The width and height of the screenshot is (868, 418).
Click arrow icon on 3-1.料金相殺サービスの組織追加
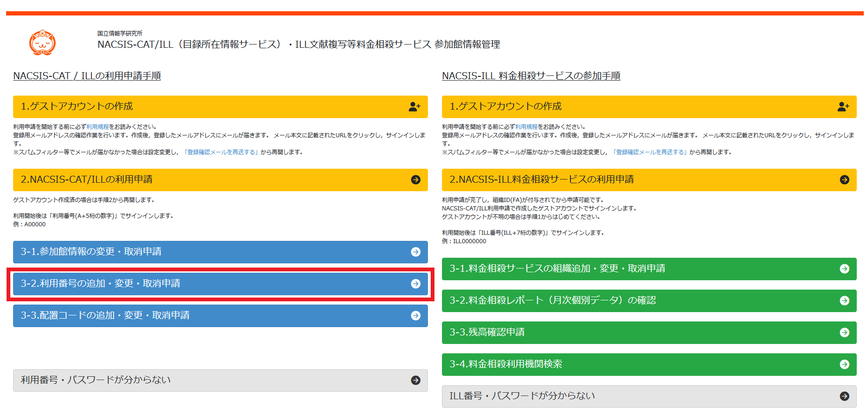(x=845, y=269)
